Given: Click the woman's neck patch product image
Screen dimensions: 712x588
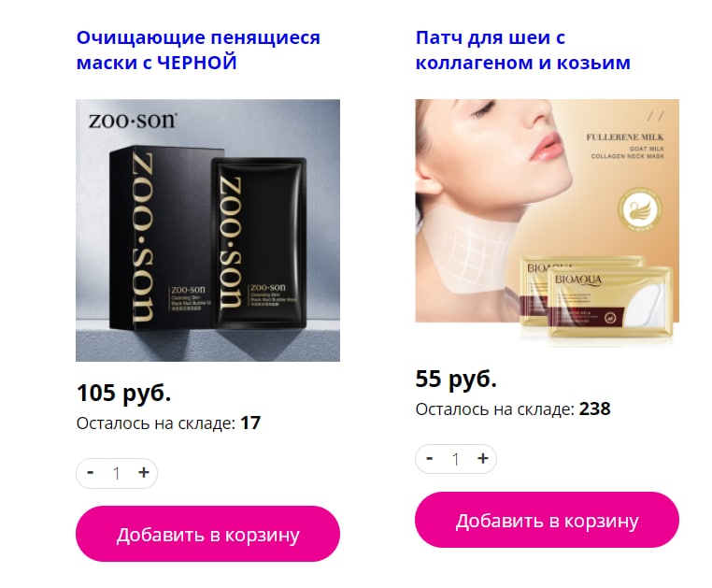Looking at the screenshot, I should click(x=547, y=223).
